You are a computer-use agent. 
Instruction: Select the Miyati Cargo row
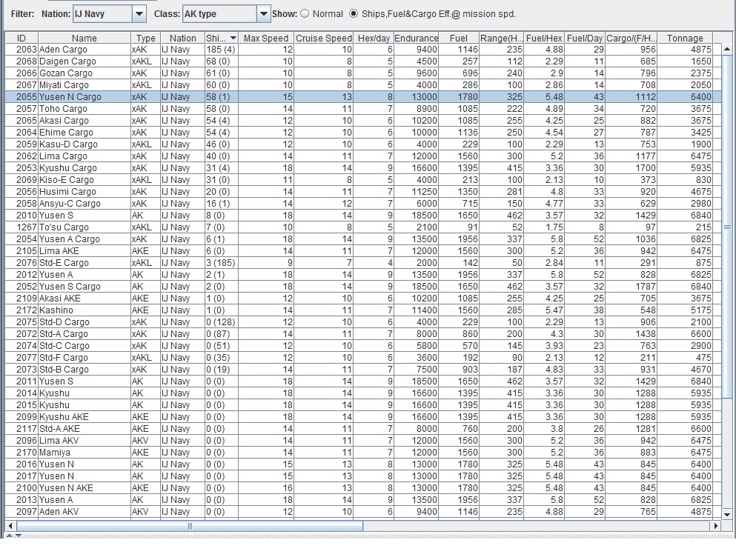363,85
